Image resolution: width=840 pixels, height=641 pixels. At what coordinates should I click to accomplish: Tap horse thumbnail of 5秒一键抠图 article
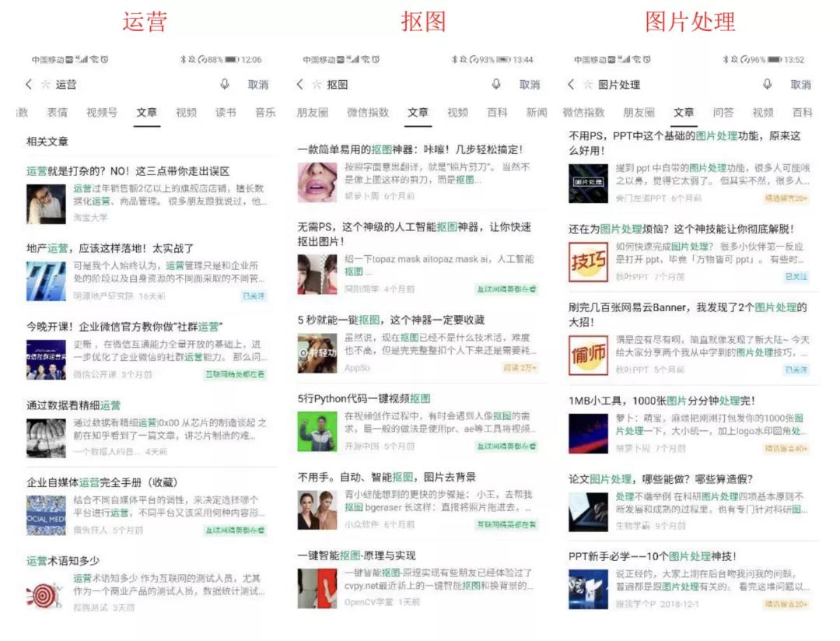coord(317,353)
